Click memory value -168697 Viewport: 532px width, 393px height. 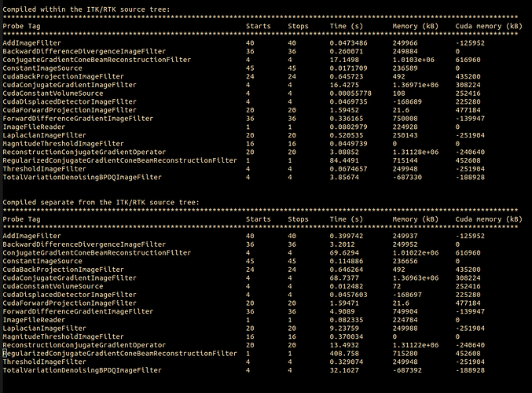(407, 295)
